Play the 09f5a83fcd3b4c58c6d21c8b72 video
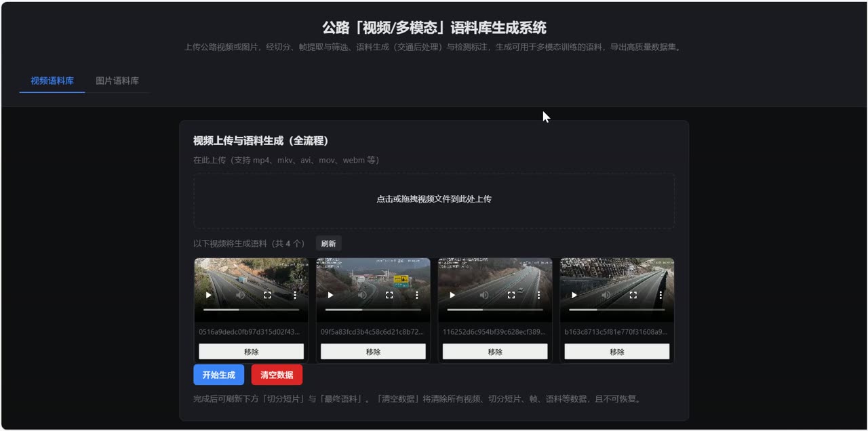The image size is (868, 431). click(x=331, y=295)
